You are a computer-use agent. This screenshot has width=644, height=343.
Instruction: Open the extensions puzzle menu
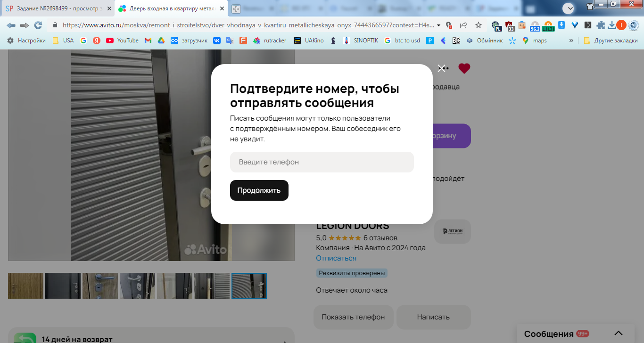[601, 25]
